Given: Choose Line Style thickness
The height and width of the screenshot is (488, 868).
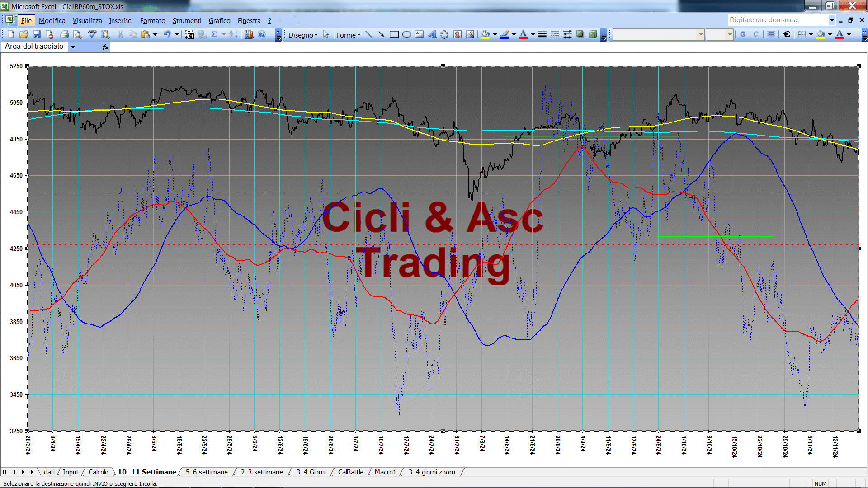Looking at the screenshot, I should point(542,34).
